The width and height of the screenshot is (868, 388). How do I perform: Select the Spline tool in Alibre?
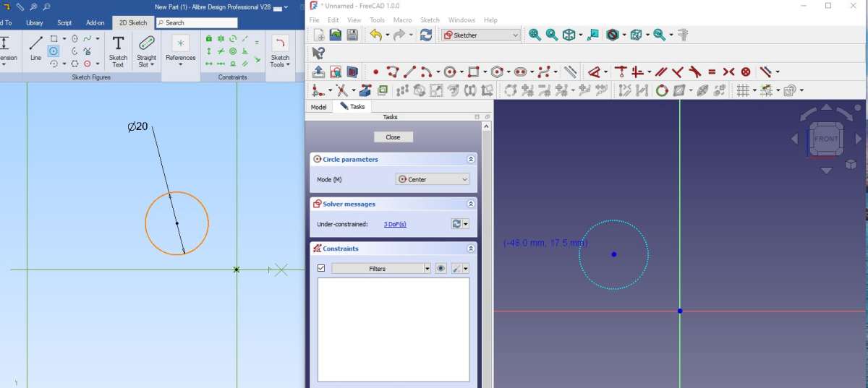click(88, 38)
